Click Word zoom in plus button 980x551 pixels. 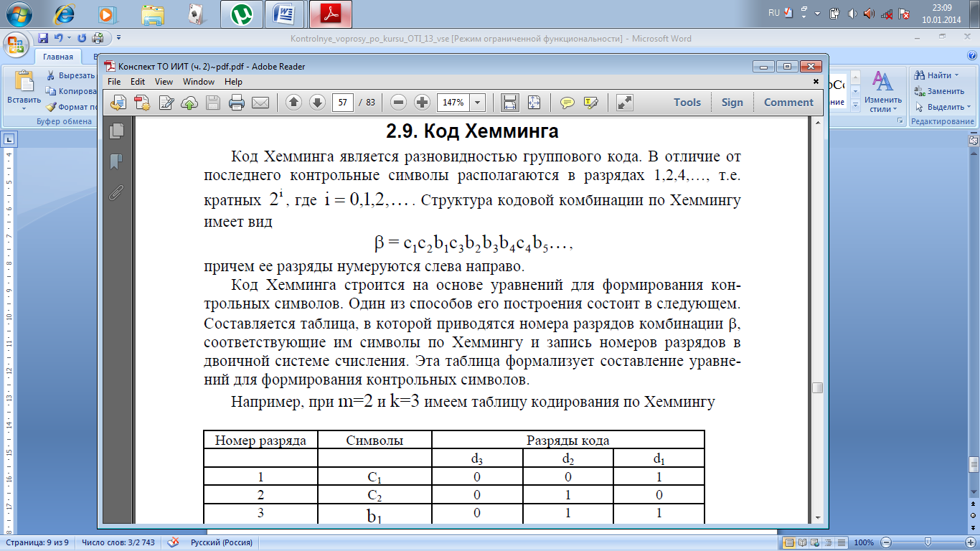(969, 542)
